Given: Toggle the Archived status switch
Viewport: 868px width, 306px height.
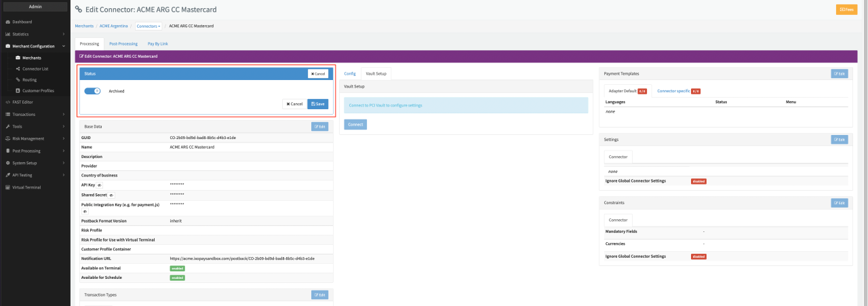Looking at the screenshot, I should pos(92,90).
